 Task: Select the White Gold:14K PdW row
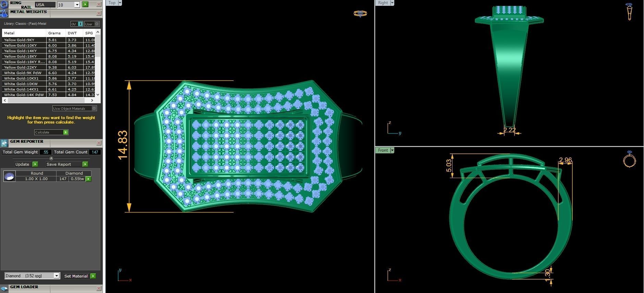49,95
